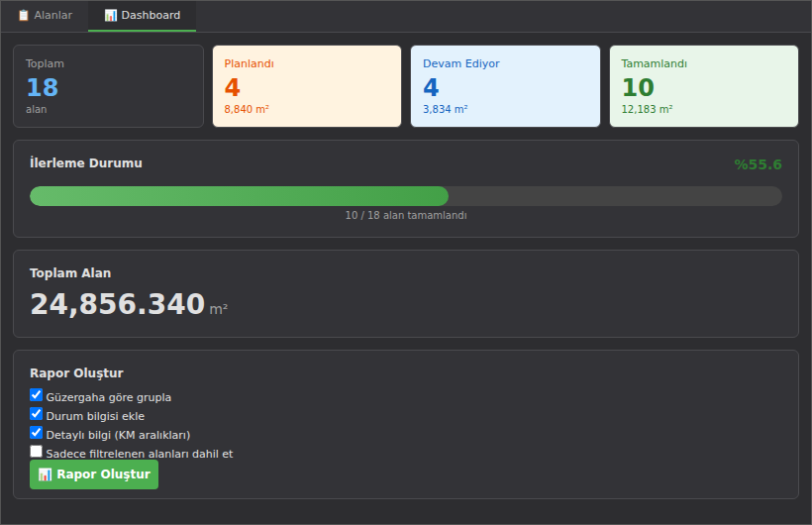Click the 24,856.340 total area value
This screenshot has height=525, width=812.
click(x=118, y=304)
